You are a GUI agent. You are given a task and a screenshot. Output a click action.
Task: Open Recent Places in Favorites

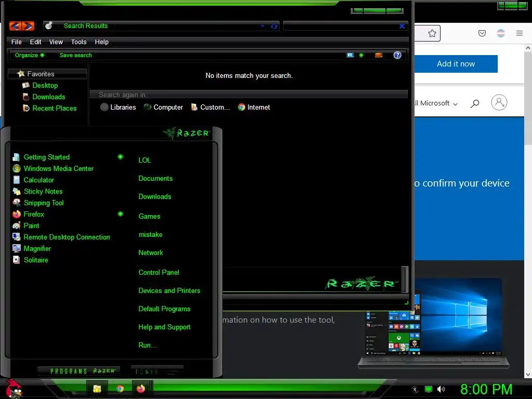tap(54, 108)
